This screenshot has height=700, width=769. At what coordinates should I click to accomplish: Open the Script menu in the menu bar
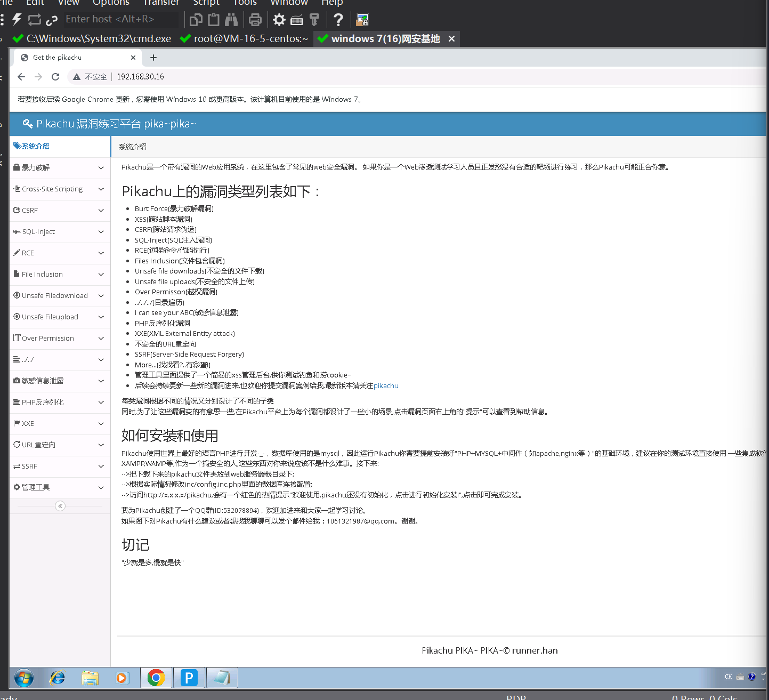point(206,3)
